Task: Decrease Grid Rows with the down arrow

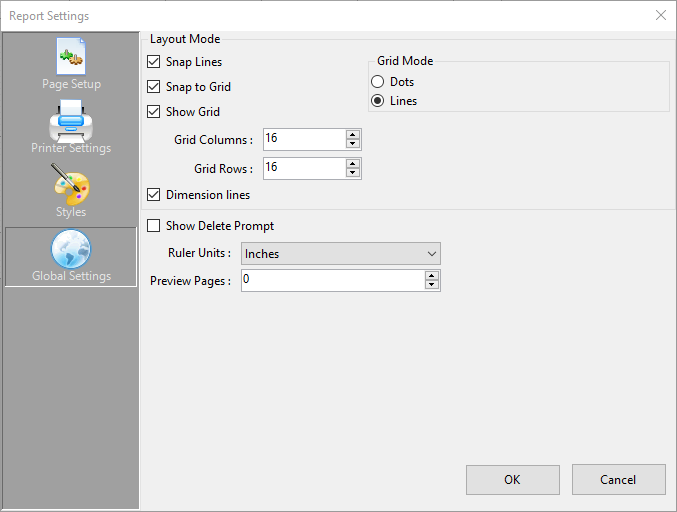Action: click(353, 173)
